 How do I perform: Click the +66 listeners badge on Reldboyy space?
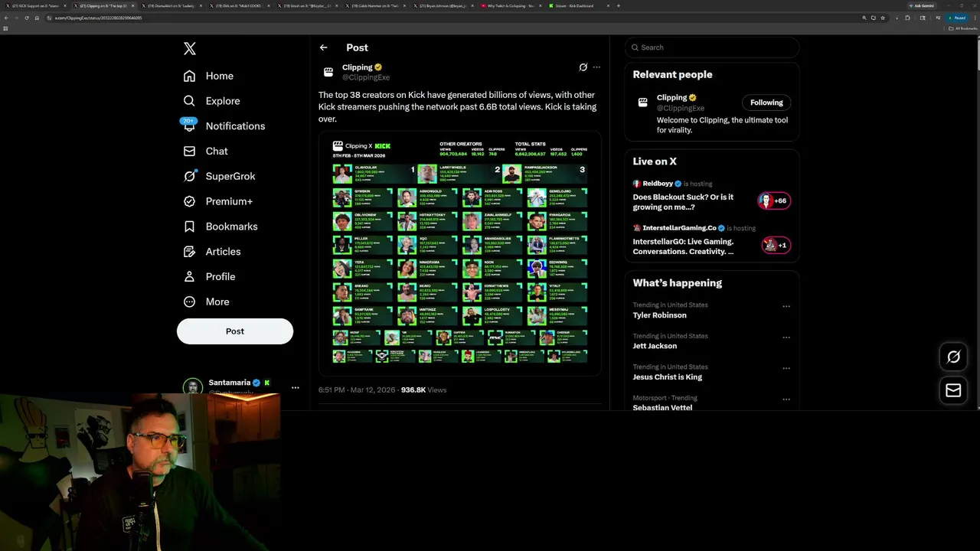(774, 201)
